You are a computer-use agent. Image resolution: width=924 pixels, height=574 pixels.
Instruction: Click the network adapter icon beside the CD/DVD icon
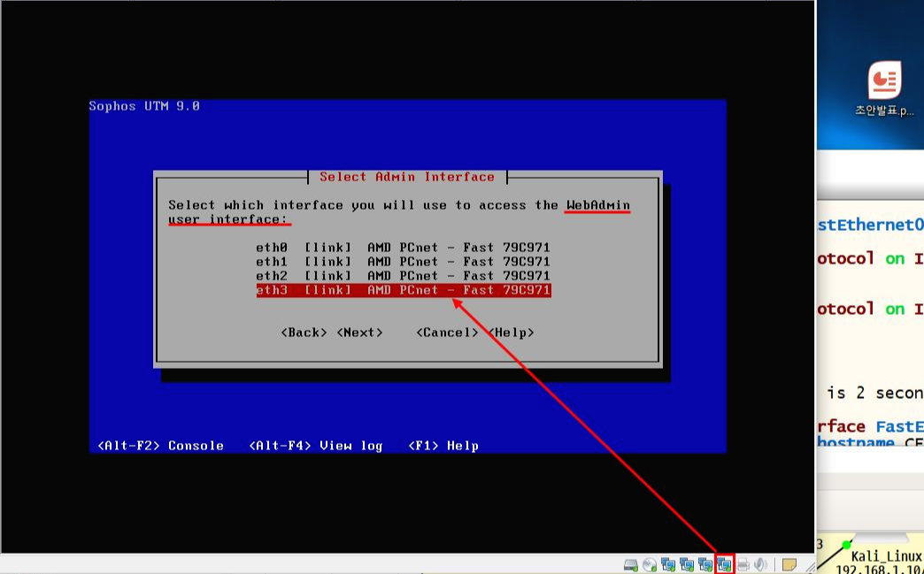668,564
